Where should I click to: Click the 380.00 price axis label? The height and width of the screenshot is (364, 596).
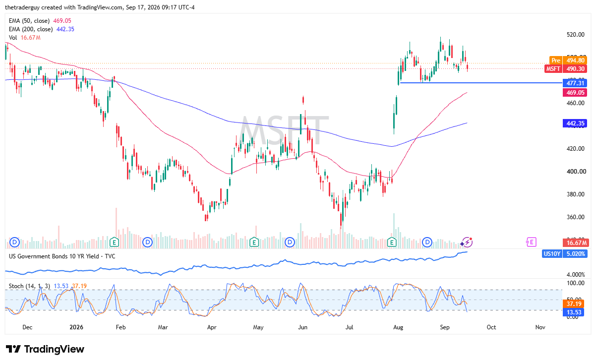(x=577, y=194)
